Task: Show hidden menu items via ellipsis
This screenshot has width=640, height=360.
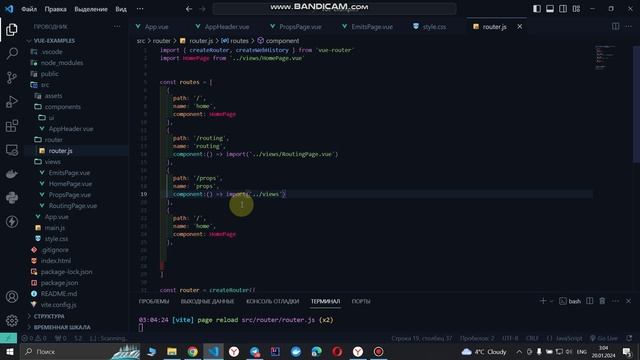Action: (140, 9)
